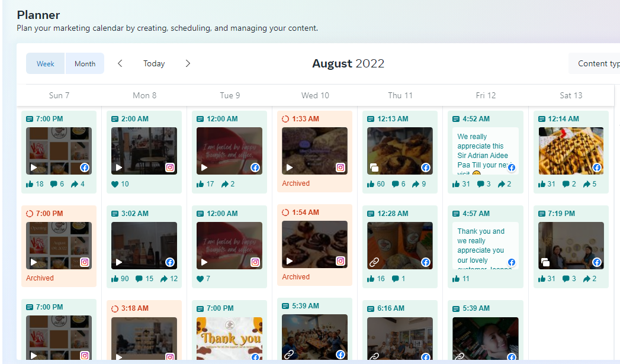The height and width of the screenshot is (364, 620).
Task: Open Thursday 12:13 AM pastry post thumbnail
Action: (400, 151)
